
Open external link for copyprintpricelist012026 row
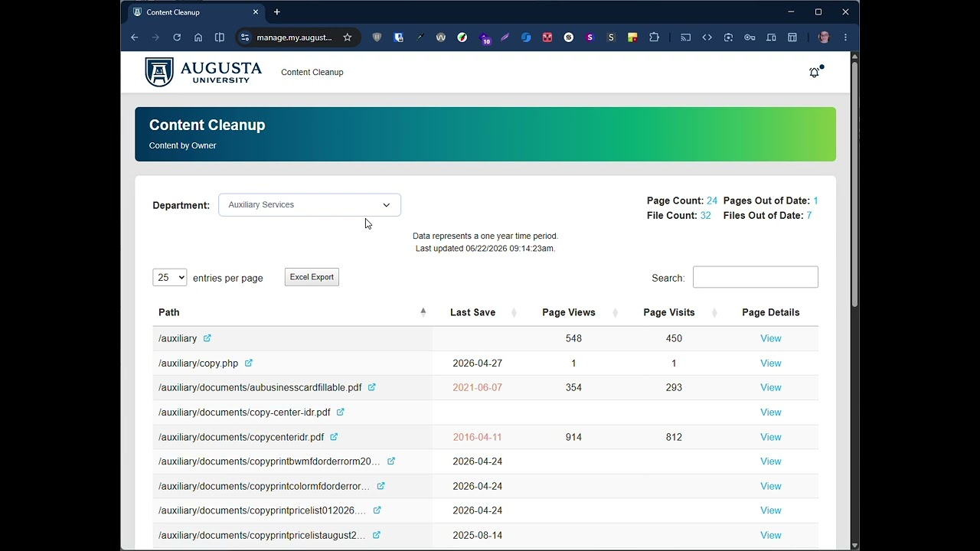coord(377,510)
